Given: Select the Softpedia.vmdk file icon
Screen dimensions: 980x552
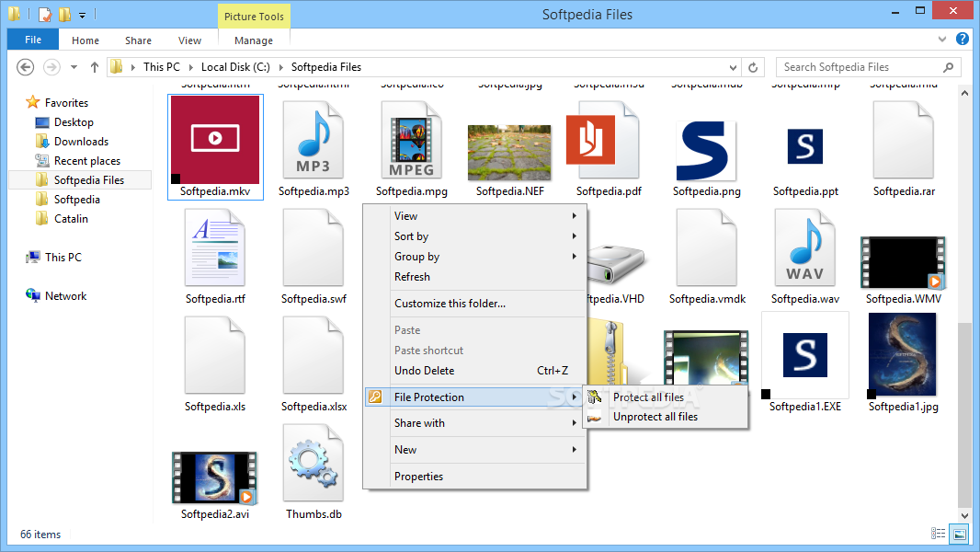Looking at the screenshot, I should (x=706, y=248).
